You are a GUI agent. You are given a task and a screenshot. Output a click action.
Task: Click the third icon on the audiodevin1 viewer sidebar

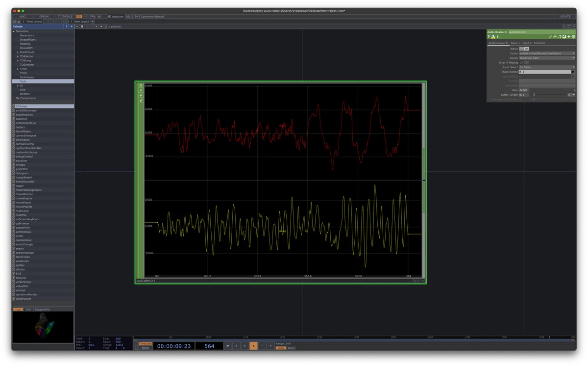point(141,95)
